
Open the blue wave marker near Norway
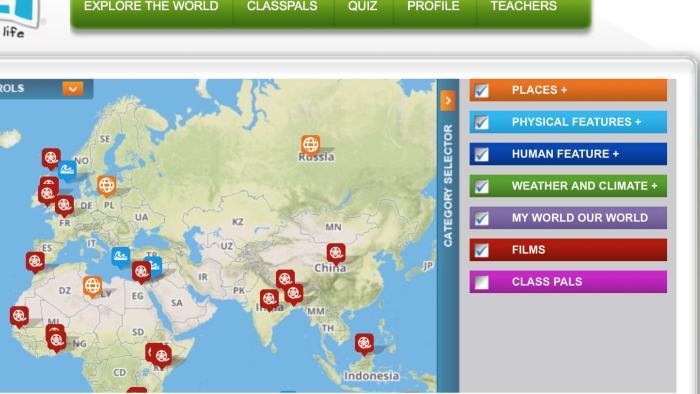(x=67, y=170)
